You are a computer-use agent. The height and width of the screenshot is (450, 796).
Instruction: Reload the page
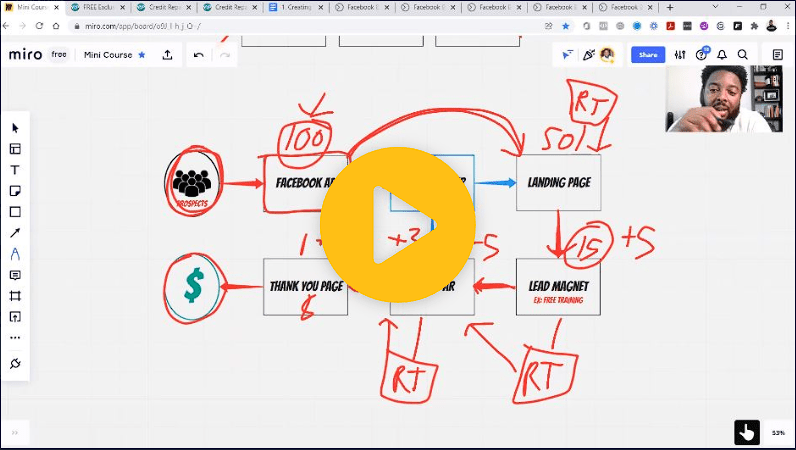[39, 26]
